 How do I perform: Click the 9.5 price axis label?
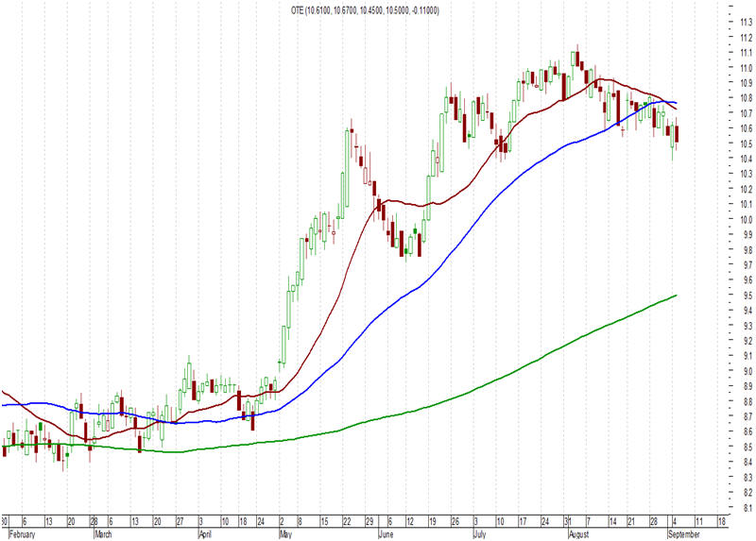[747, 295]
